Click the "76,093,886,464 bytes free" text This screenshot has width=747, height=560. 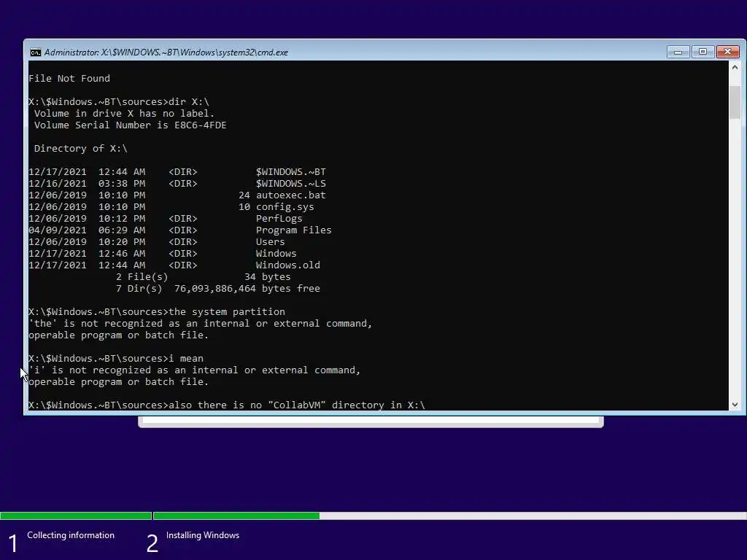click(247, 288)
